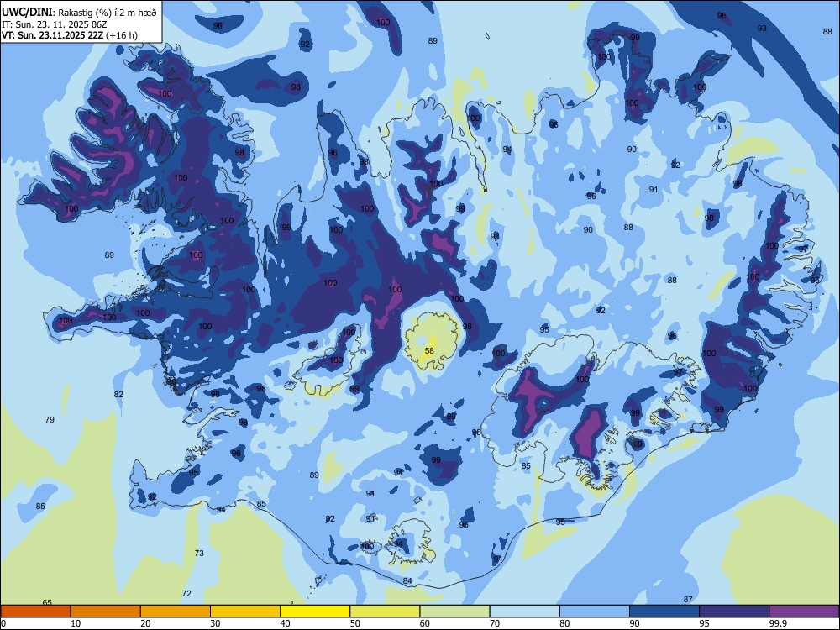The height and width of the screenshot is (630, 840).
Task: Click the pale blue 70–80 legend swatch
Action: click(524, 612)
